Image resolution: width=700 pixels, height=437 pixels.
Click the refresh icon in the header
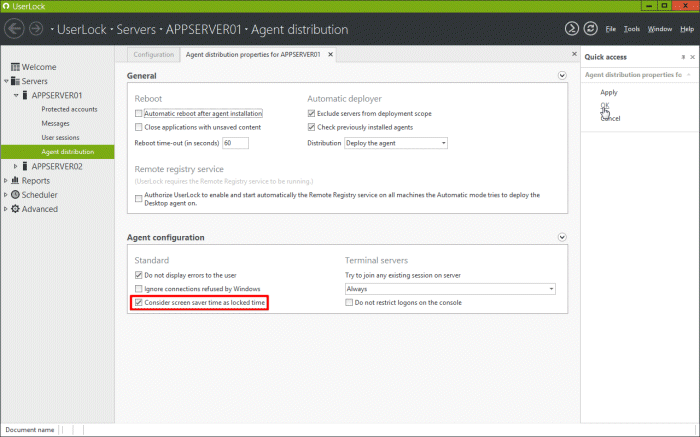point(589,29)
